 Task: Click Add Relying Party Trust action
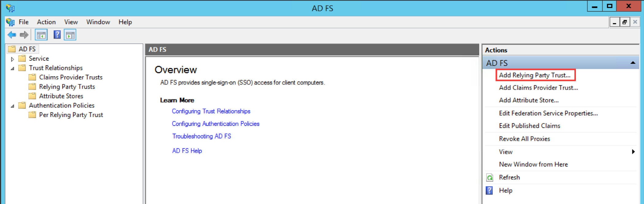tap(535, 75)
